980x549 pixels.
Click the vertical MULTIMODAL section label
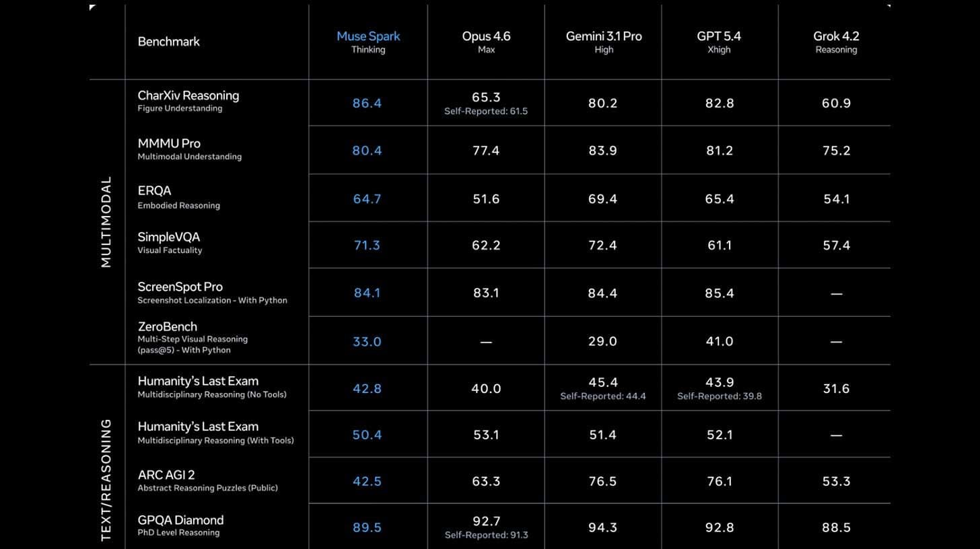[x=106, y=222]
